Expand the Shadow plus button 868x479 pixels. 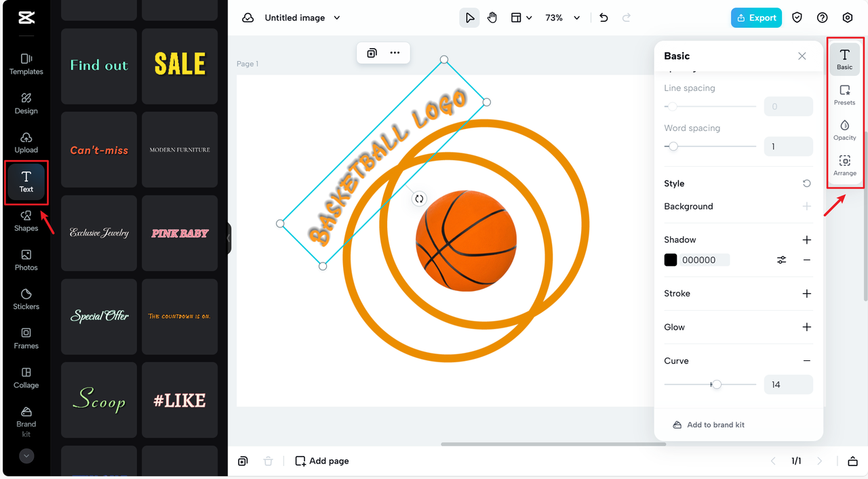tap(806, 240)
